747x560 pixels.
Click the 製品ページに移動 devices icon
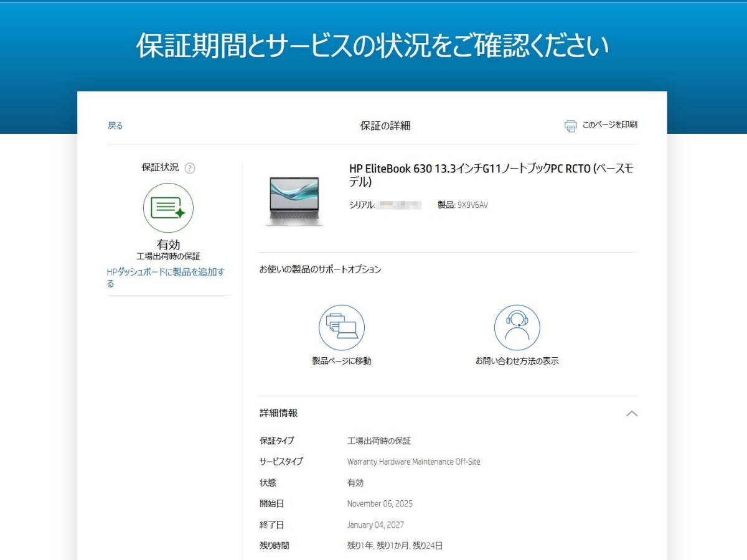point(341,327)
